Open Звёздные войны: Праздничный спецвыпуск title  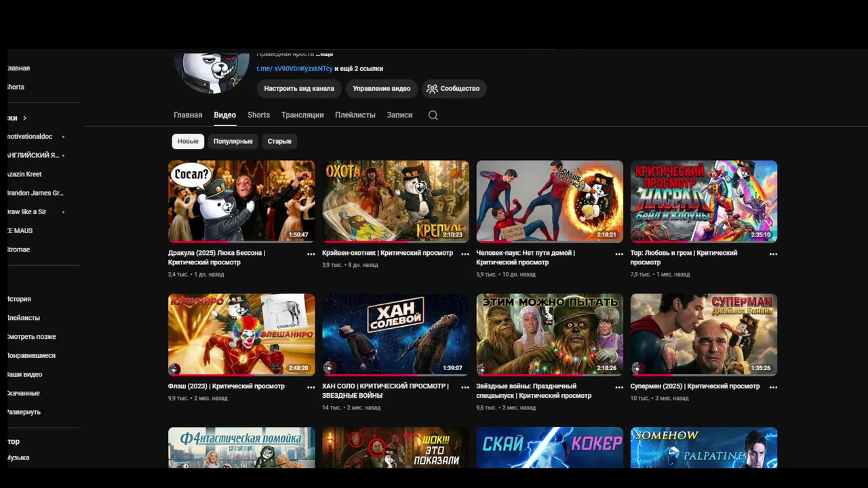[534, 390]
